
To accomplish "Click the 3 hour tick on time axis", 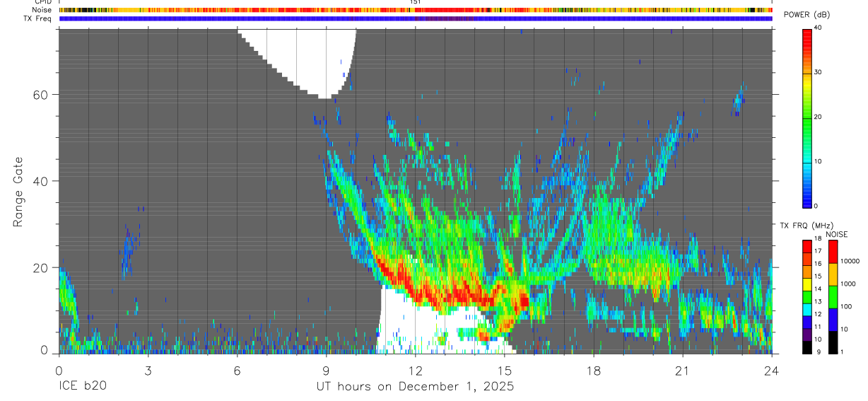I will click(x=148, y=370).
